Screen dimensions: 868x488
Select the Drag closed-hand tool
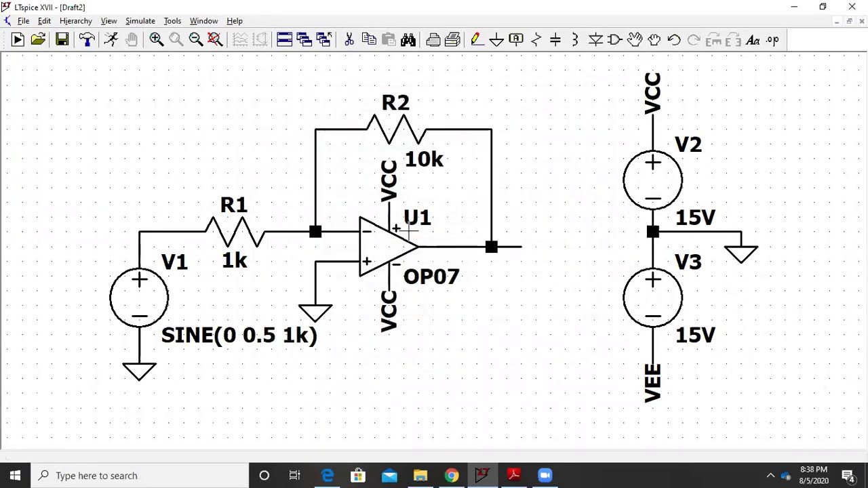654,40
